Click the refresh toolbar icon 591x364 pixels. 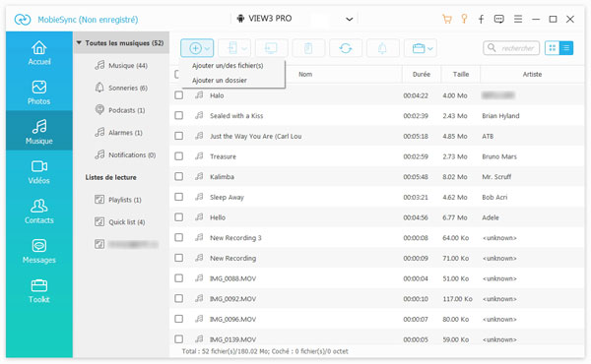point(346,48)
